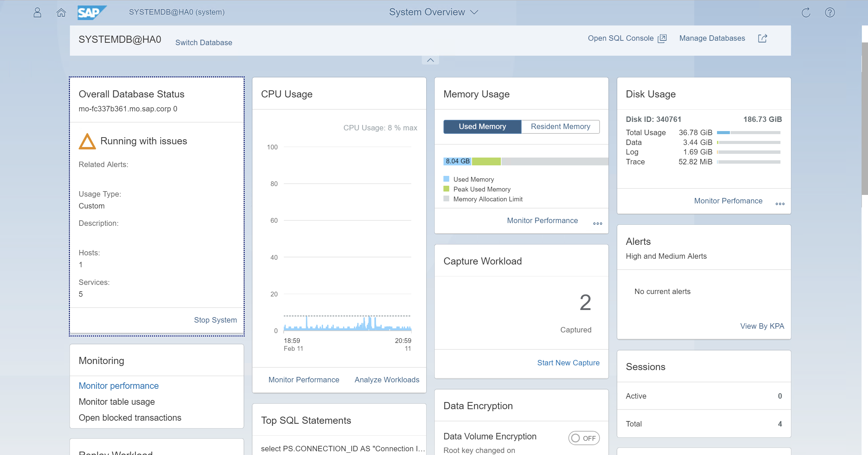
Task: Click the Overall Database Status title
Action: point(131,94)
